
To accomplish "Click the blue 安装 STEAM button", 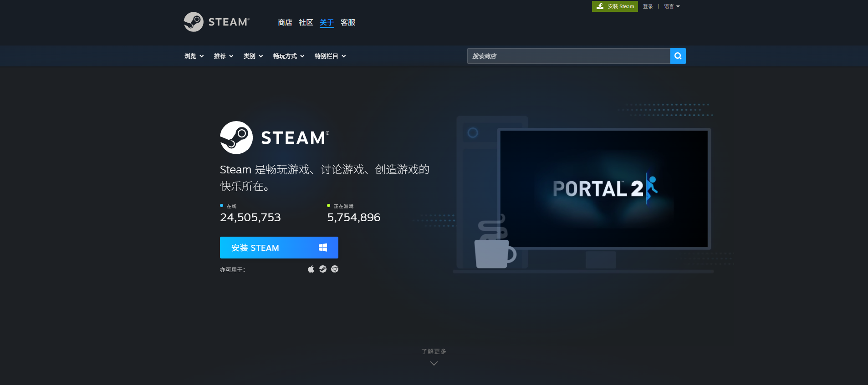I will click(279, 248).
